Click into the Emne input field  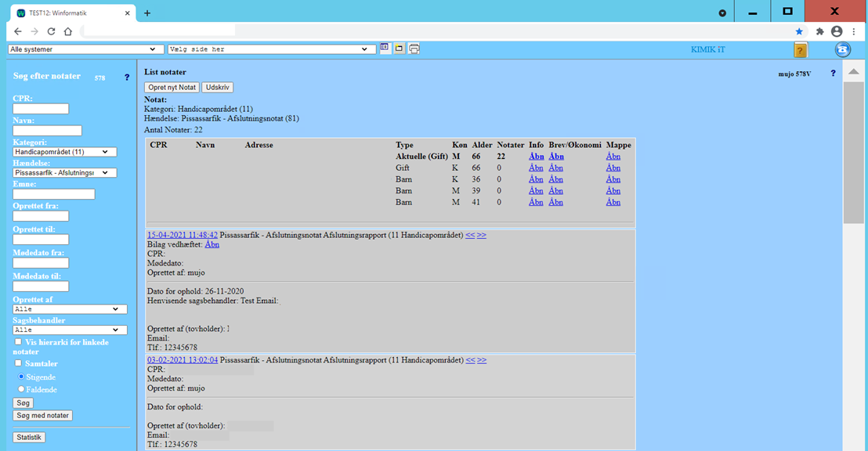click(x=54, y=194)
